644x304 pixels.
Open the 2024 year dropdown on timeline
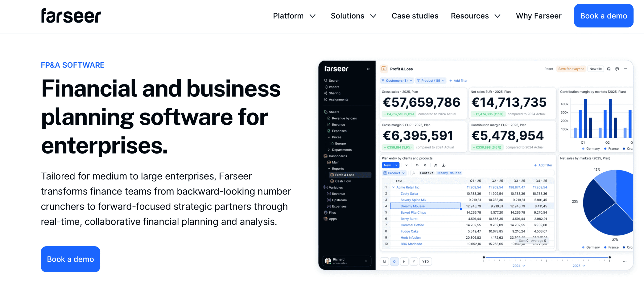(x=519, y=266)
